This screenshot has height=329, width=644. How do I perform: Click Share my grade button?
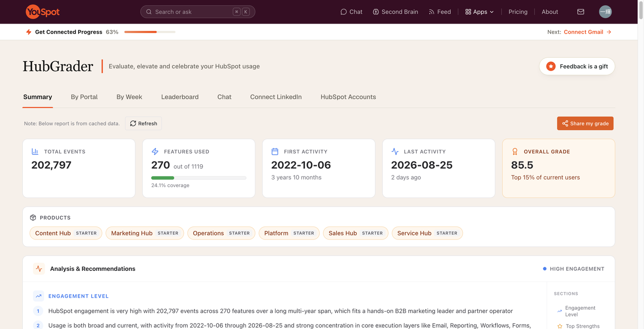(585, 124)
